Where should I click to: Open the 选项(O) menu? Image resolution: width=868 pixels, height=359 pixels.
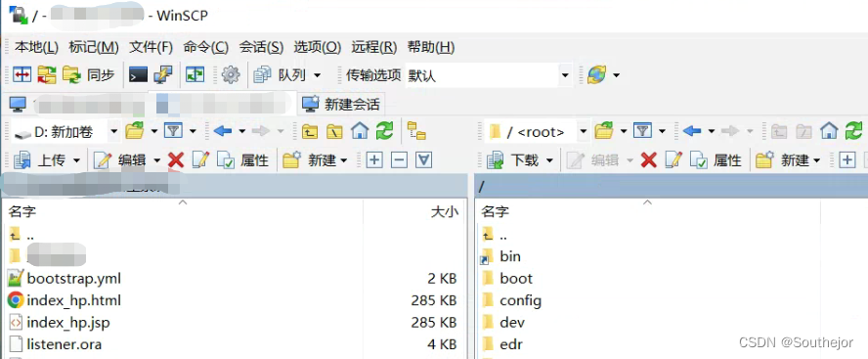pyautogui.click(x=318, y=48)
